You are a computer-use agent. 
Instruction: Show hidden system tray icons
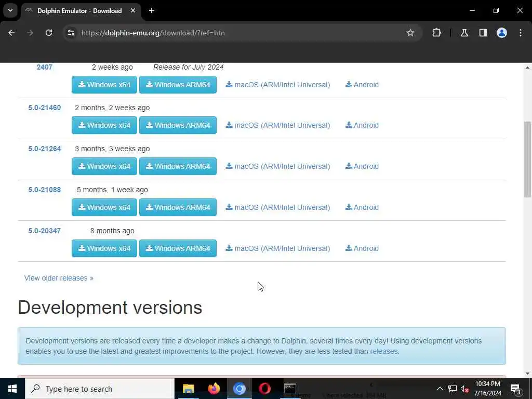440,389
